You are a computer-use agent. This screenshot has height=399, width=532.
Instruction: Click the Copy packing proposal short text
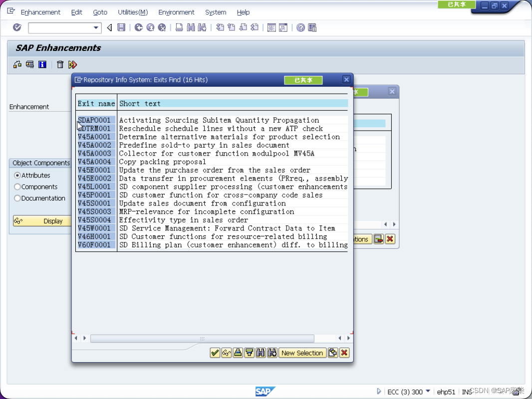(163, 162)
